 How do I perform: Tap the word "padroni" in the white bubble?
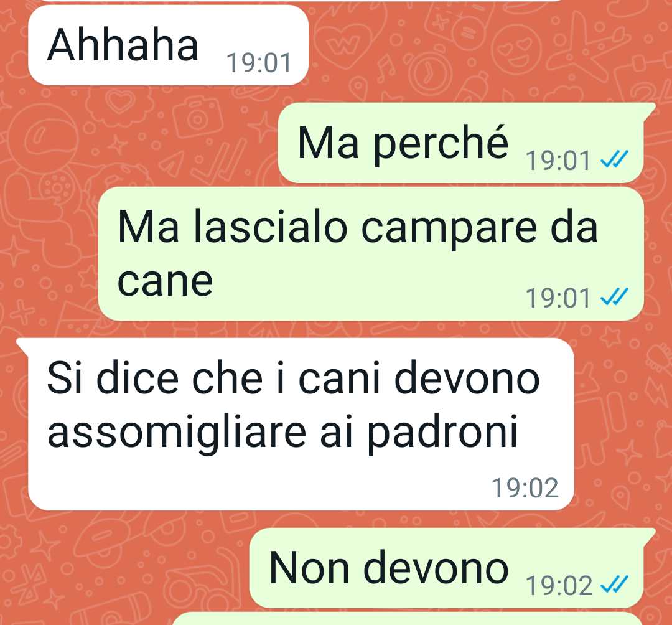(x=442, y=433)
